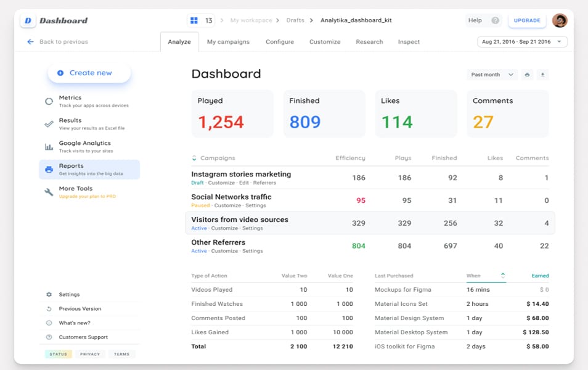Screen dimensions: 588x370
Task: Click the Metrics ring icon in sidebar
Action: click(x=49, y=102)
